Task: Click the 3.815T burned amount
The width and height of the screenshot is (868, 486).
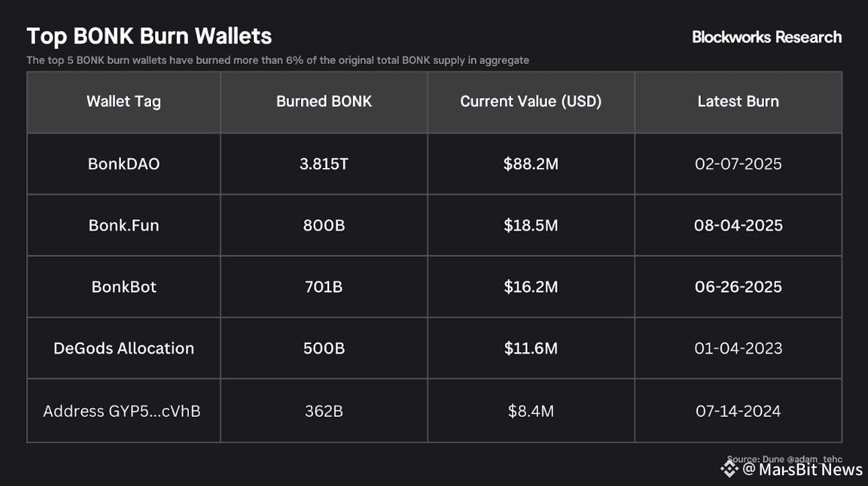Action: coord(324,164)
